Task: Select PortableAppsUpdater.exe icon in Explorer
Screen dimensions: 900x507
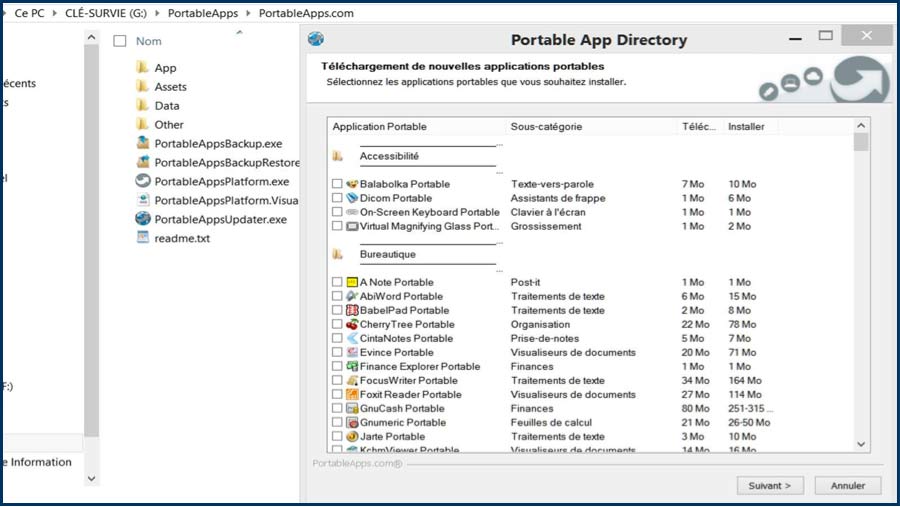Action: click(143, 219)
